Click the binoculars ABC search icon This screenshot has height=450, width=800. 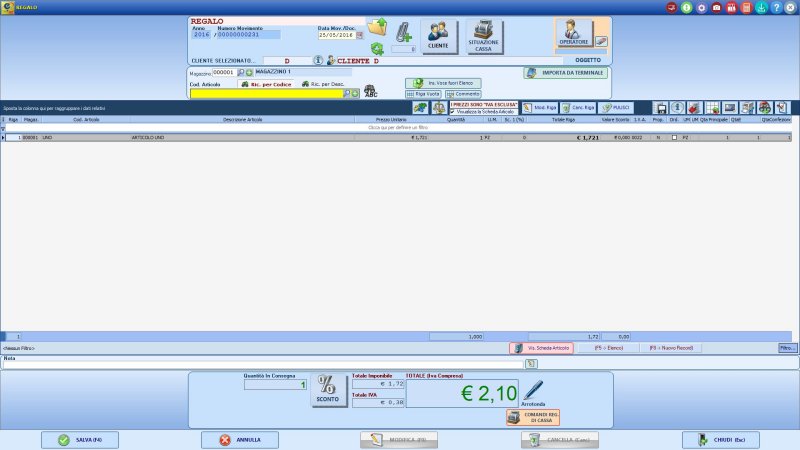370,91
